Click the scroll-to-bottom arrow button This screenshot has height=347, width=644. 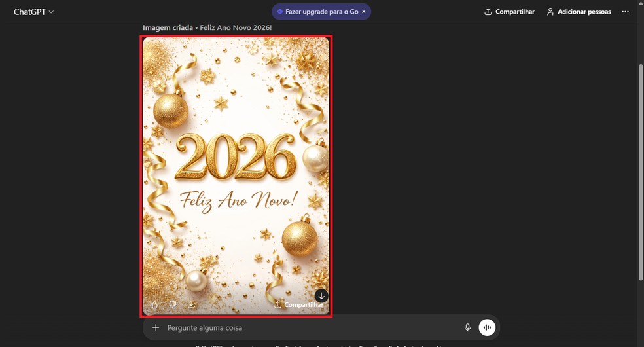[321, 296]
